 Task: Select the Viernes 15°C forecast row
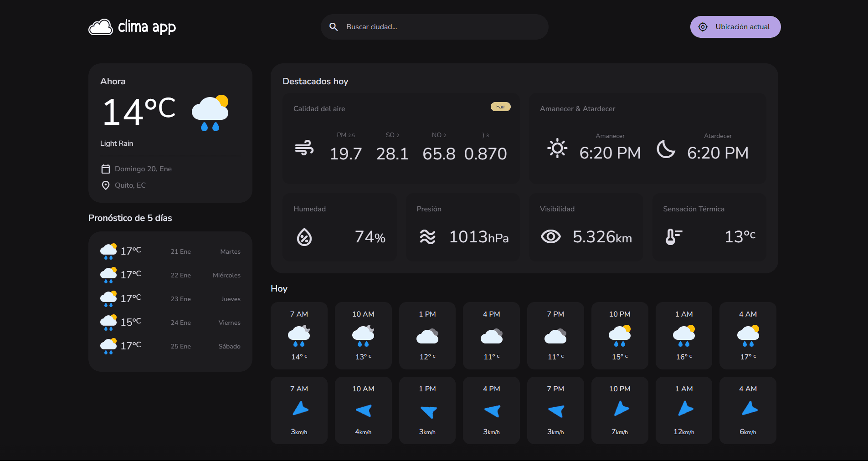point(170,322)
